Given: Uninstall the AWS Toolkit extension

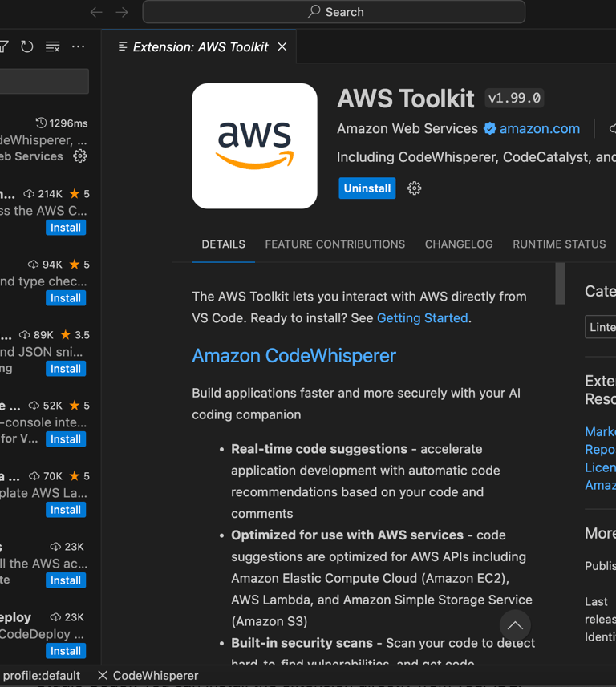Looking at the screenshot, I should pyautogui.click(x=367, y=188).
